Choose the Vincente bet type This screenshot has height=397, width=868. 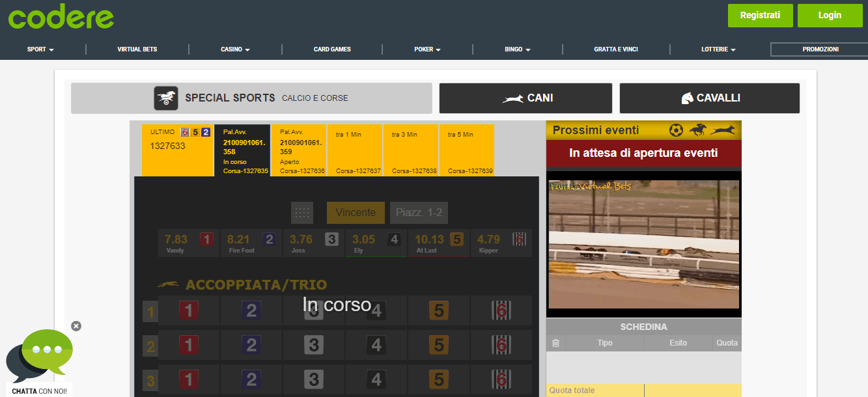tap(356, 213)
